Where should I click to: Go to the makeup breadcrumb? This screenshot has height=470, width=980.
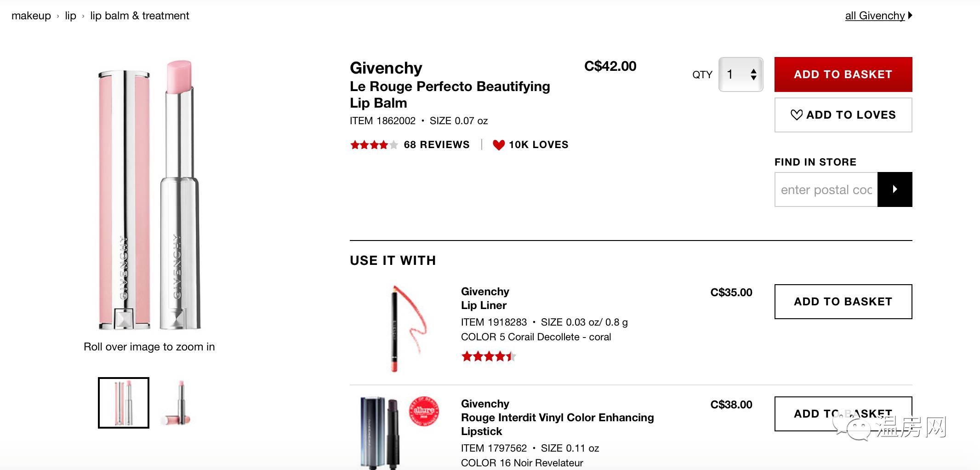[x=31, y=16]
